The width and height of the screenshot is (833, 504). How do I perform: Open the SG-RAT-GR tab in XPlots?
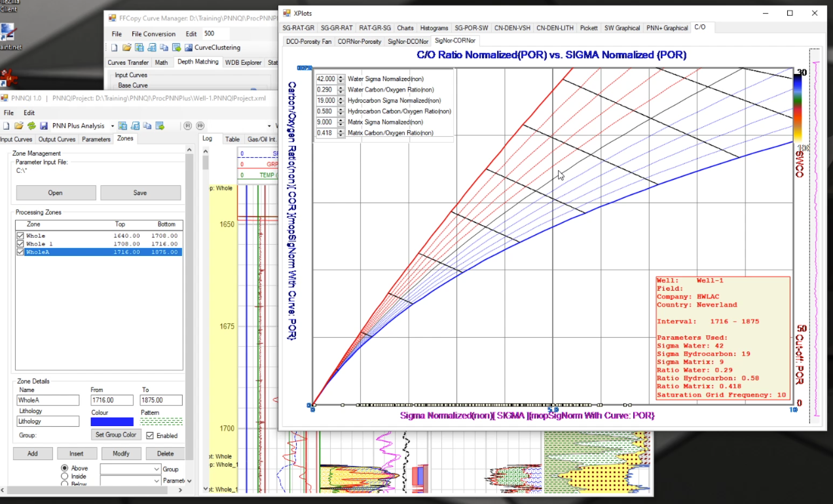click(299, 28)
